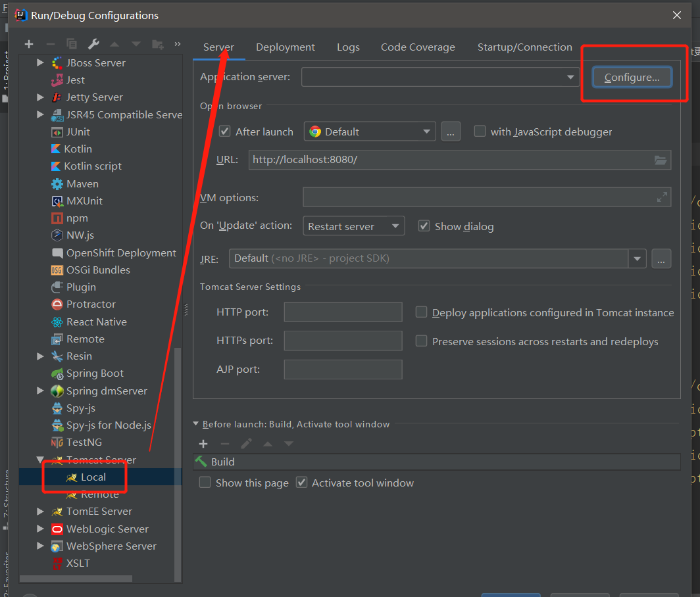
Task: Toggle After launch checkbox
Action: tap(224, 131)
